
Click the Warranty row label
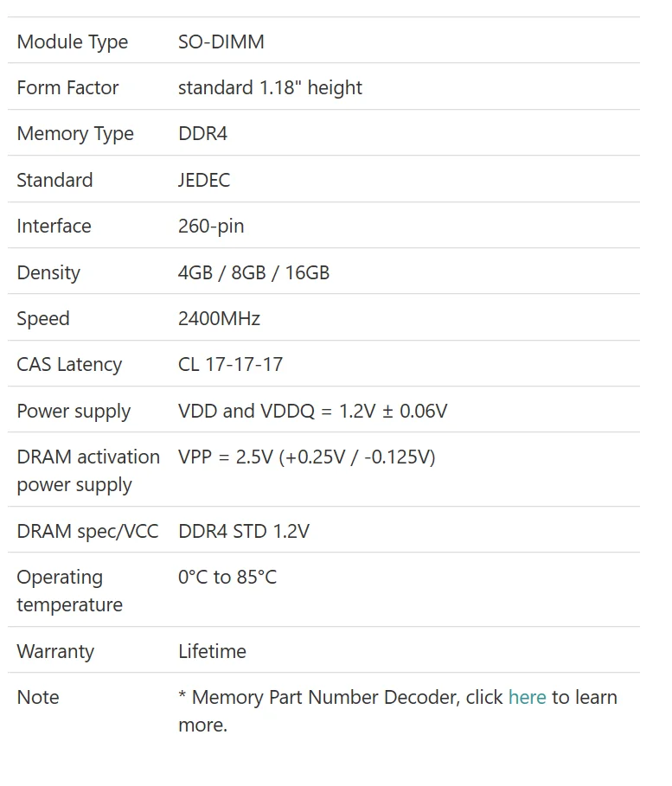pyautogui.click(x=55, y=652)
